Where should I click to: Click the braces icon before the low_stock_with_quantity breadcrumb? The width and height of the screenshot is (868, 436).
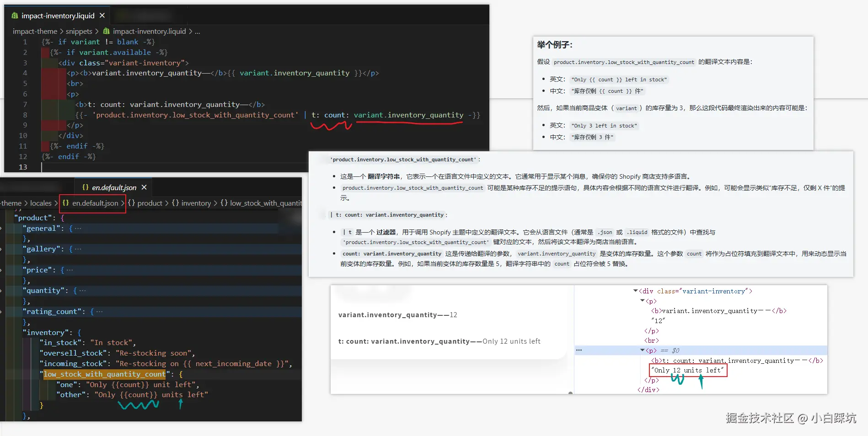point(224,203)
